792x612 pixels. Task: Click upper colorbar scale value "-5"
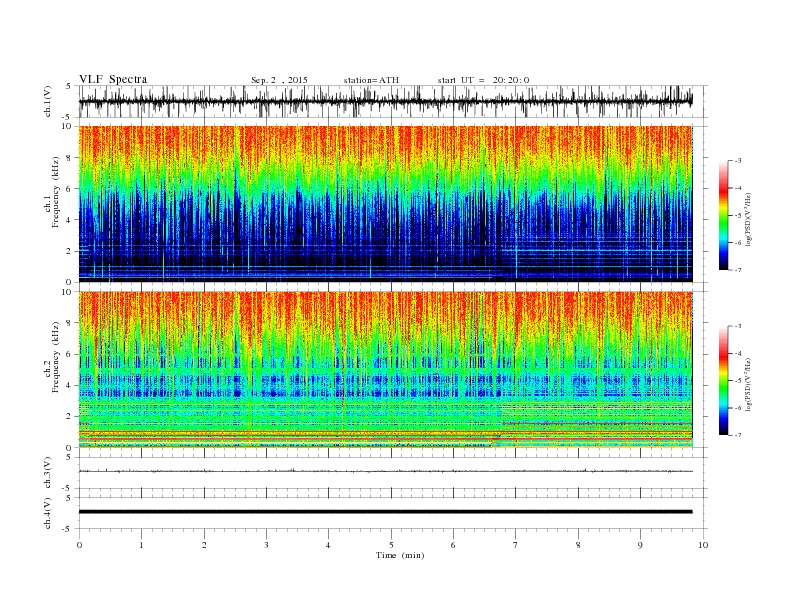[x=738, y=215]
